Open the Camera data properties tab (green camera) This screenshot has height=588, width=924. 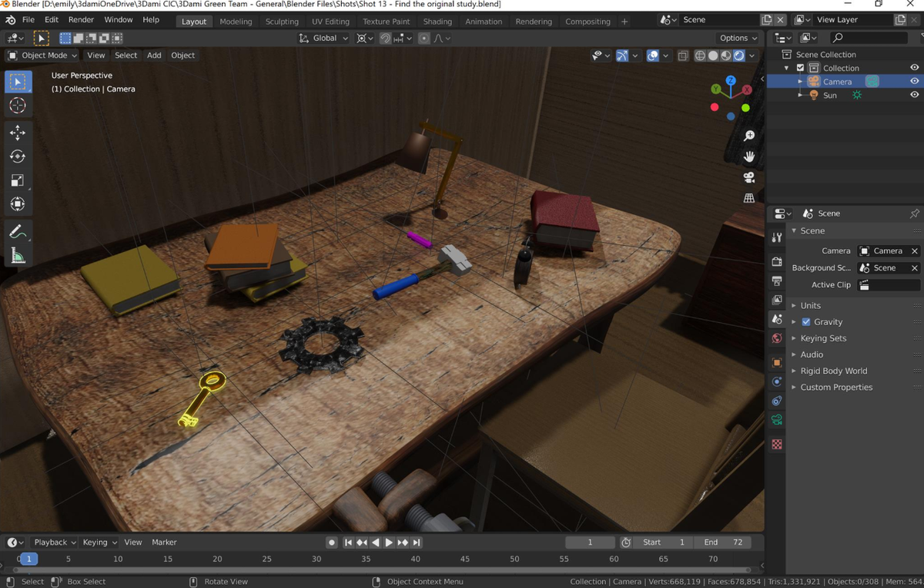click(777, 420)
